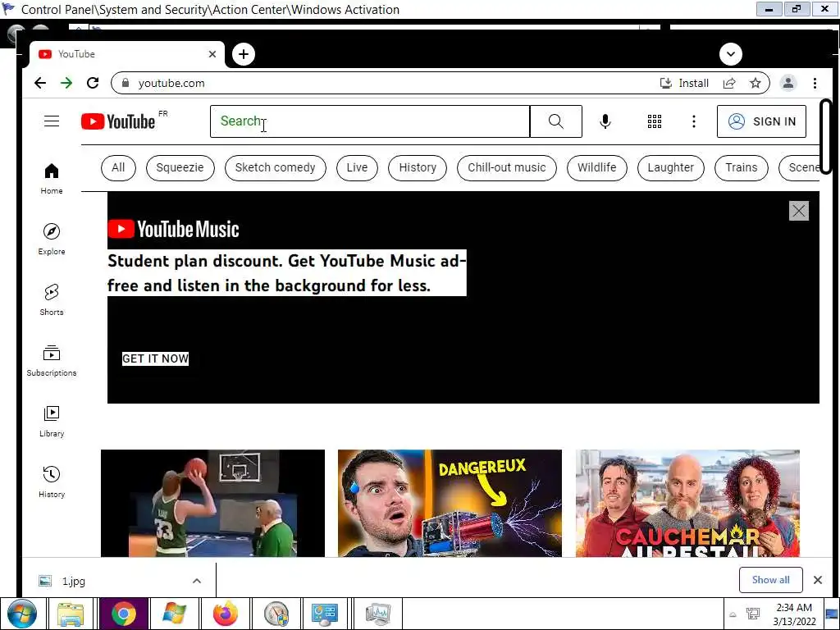Open the tab search dropdown arrow

[731, 54]
